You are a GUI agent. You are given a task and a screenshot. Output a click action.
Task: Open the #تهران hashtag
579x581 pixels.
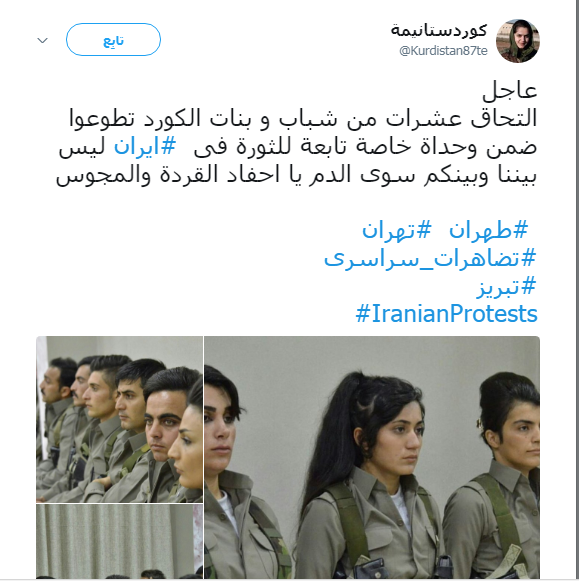point(397,230)
